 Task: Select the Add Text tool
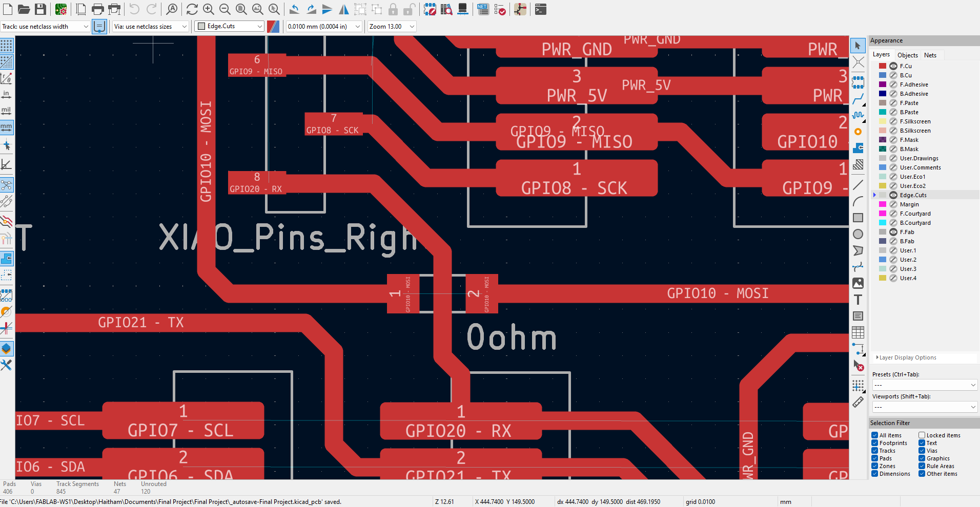coord(858,300)
